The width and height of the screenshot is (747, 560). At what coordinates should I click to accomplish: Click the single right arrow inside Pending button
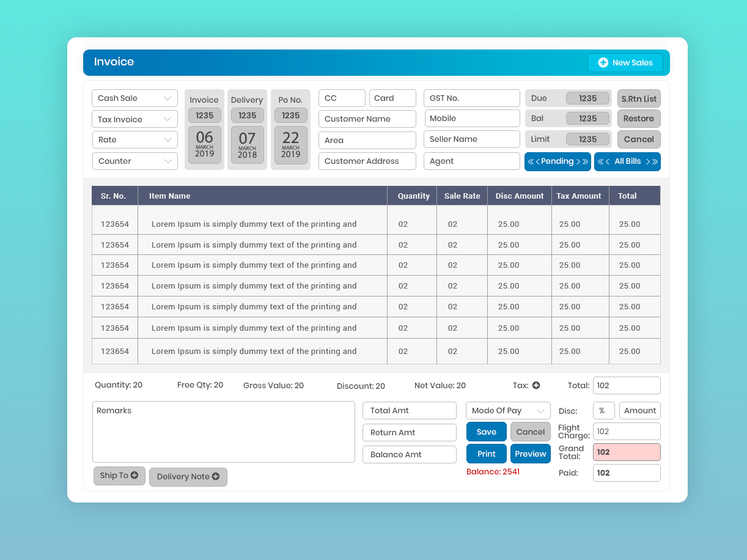pyautogui.click(x=578, y=161)
